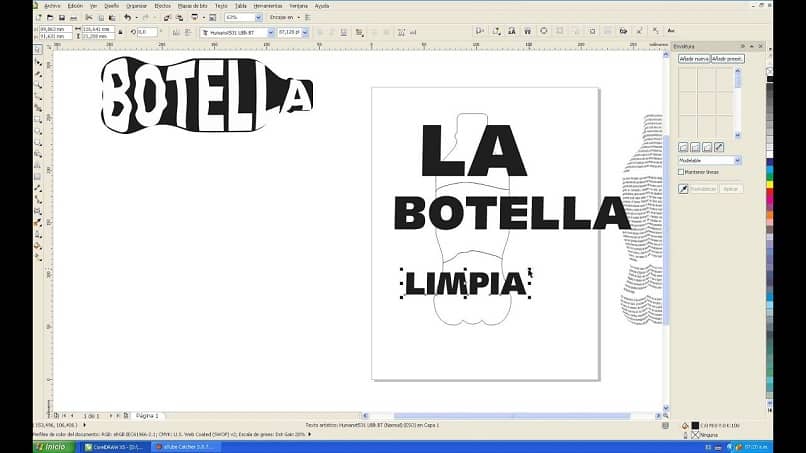Image resolution: width=806 pixels, height=453 pixels.
Task: Select the Crop tool in the toolbox
Action: click(x=38, y=74)
